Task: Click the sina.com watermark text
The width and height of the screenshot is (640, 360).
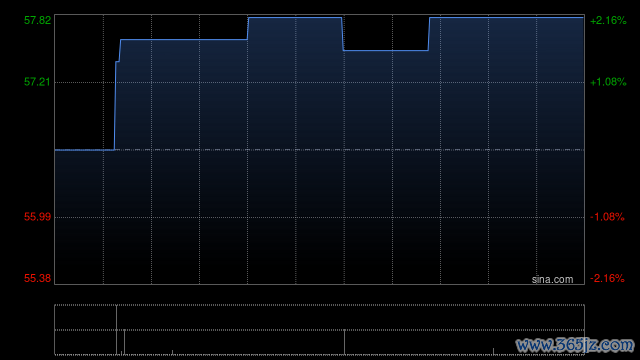Action: [x=552, y=279]
